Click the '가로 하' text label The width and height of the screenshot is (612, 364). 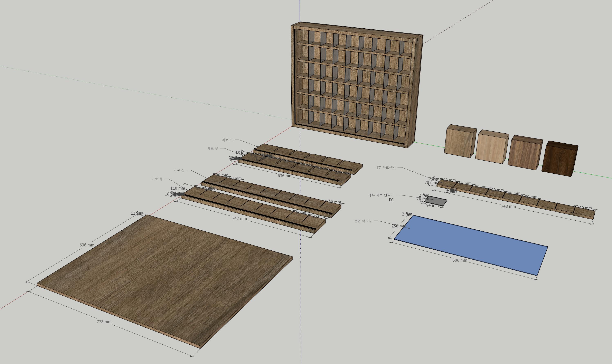[x=157, y=179]
